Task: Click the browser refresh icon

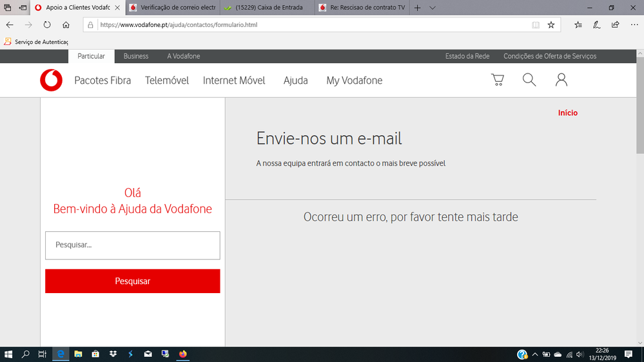Action: point(47,25)
